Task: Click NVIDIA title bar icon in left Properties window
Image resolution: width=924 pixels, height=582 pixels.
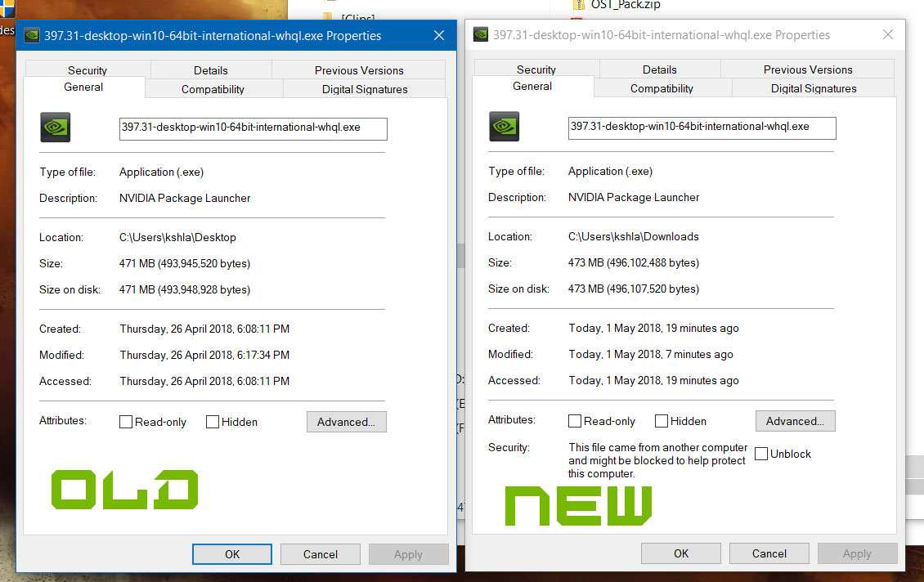Action: [x=32, y=35]
